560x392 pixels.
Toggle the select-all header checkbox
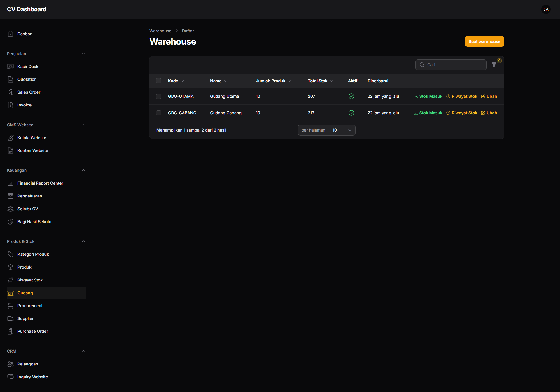click(x=159, y=81)
